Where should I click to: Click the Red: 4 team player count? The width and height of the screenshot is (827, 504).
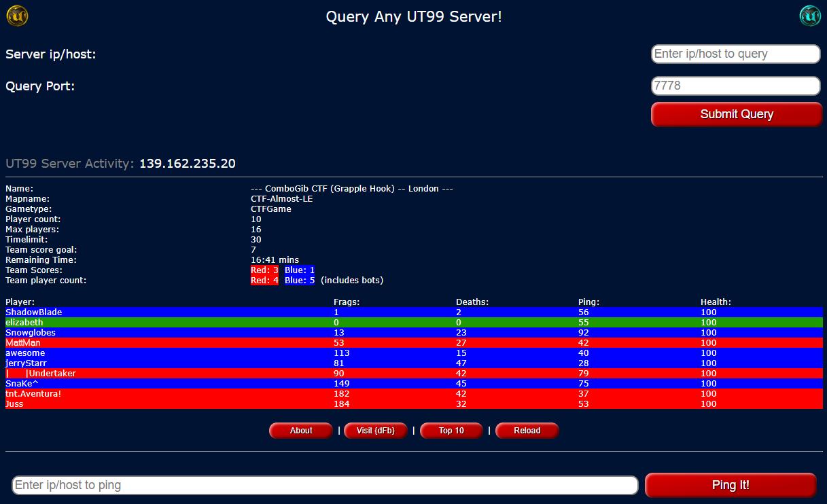[264, 281]
